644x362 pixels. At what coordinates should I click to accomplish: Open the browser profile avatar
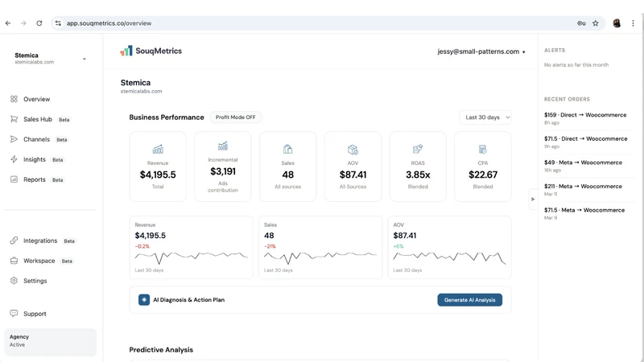617,23
